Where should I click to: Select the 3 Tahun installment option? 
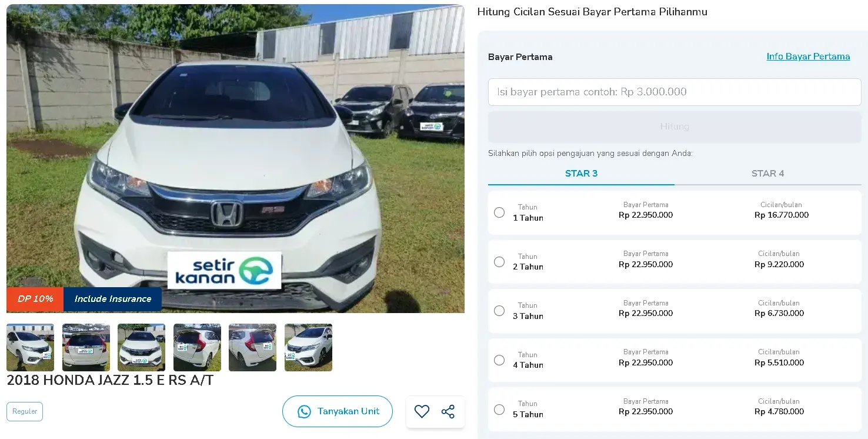[x=499, y=311]
